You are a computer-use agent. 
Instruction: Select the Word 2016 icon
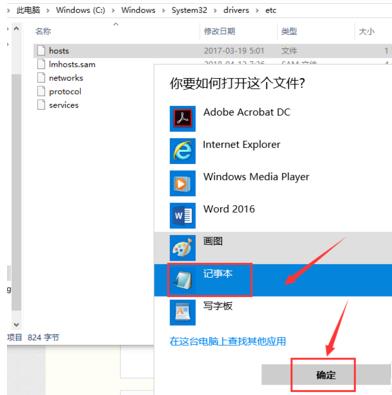[x=183, y=216]
